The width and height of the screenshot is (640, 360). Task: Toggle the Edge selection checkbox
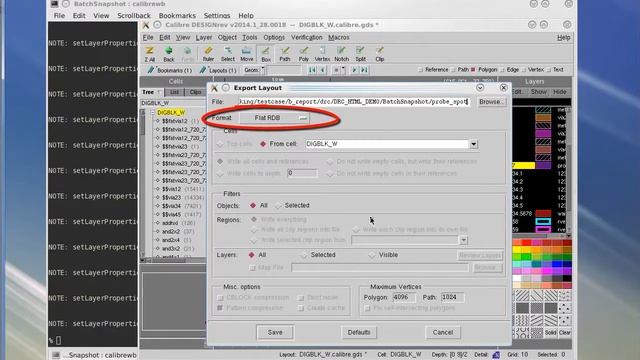[x=502, y=70]
